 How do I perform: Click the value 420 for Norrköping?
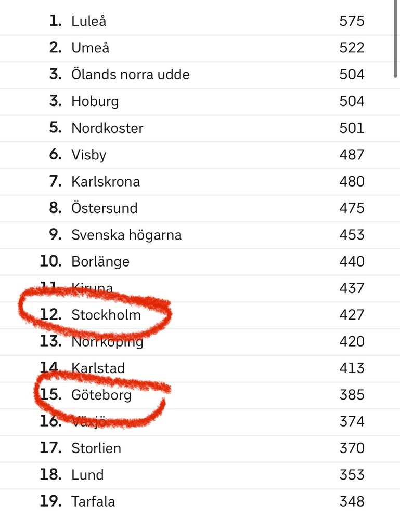coord(352,341)
